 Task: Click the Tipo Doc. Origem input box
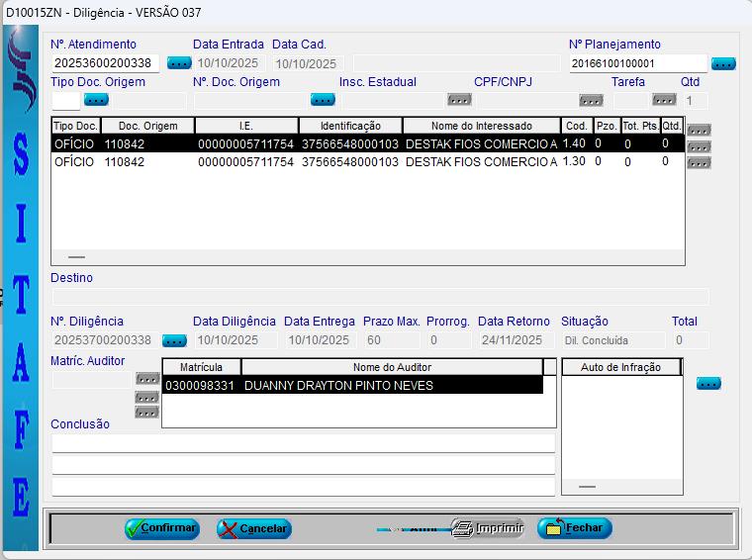click(65, 100)
